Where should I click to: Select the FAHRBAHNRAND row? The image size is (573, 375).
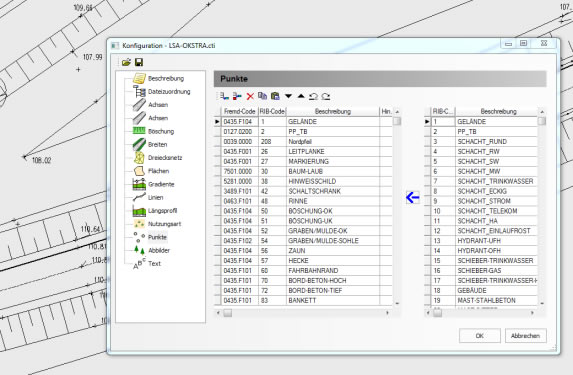[303, 270]
